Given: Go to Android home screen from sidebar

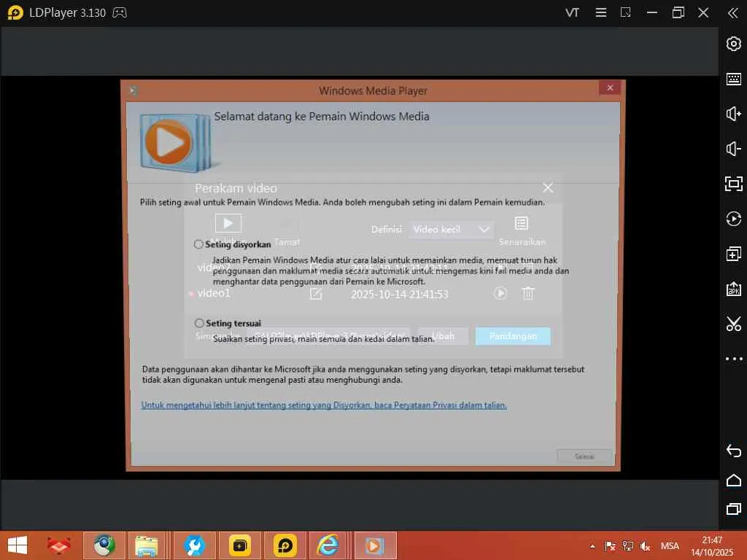Looking at the screenshot, I should 733,480.
